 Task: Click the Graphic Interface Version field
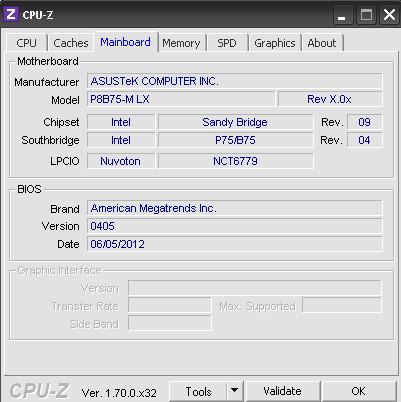255,288
